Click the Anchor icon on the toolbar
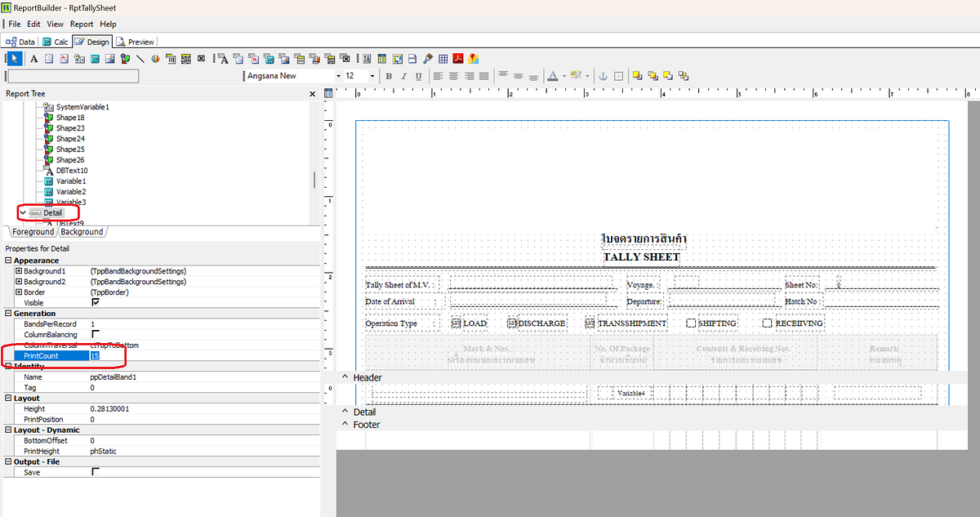 pyautogui.click(x=604, y=75)
